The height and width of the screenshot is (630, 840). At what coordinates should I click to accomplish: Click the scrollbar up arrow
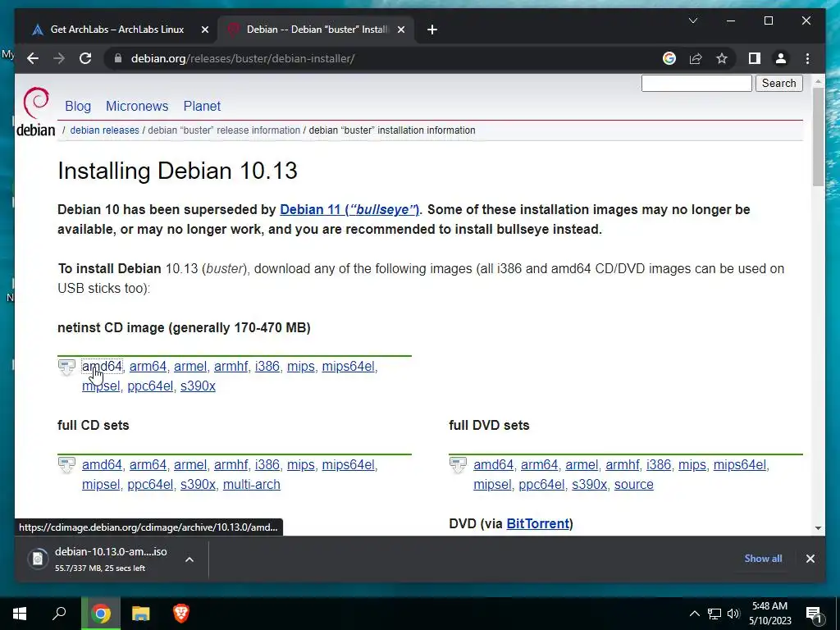pos(818,81)
